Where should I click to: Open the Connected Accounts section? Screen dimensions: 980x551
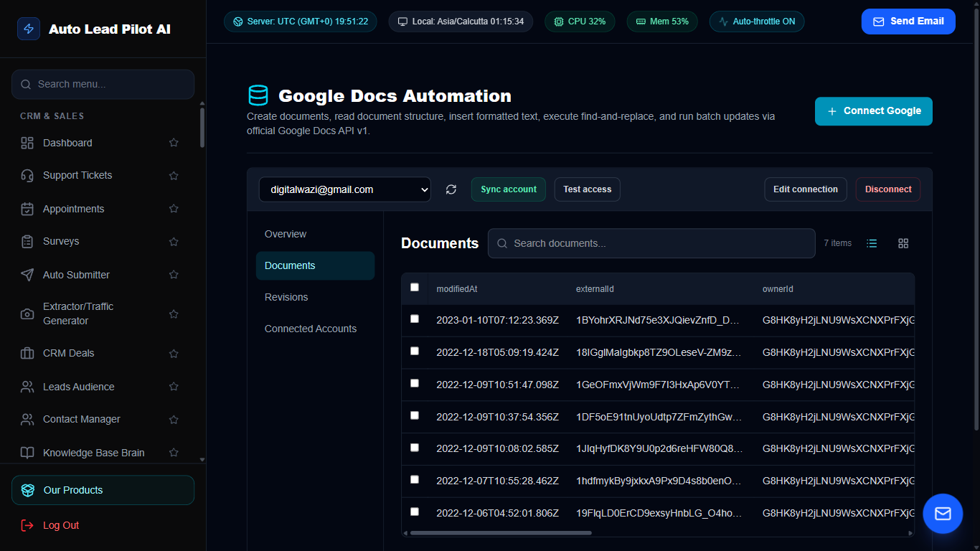(315, 329)
